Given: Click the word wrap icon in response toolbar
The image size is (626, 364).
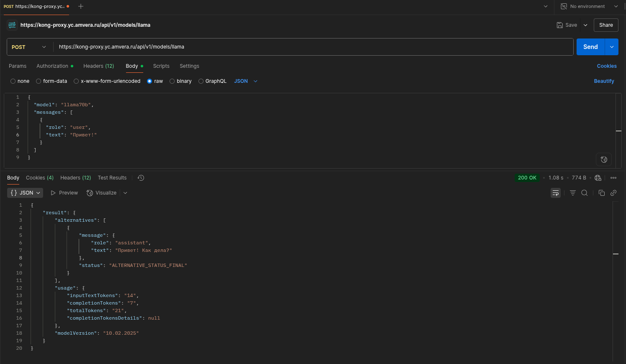Looking at the screenshot, I should pos(555,193).
